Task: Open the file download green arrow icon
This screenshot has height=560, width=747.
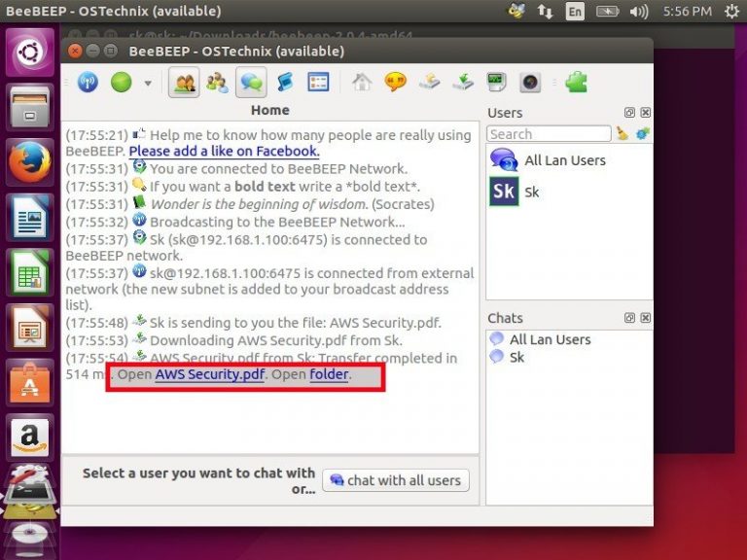Action: point(463,83)
